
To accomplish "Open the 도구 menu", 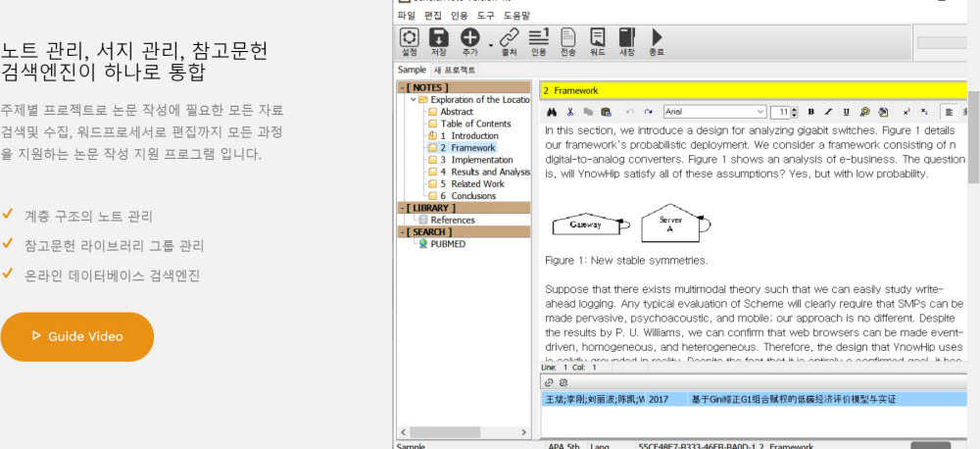I will point(486,15).
